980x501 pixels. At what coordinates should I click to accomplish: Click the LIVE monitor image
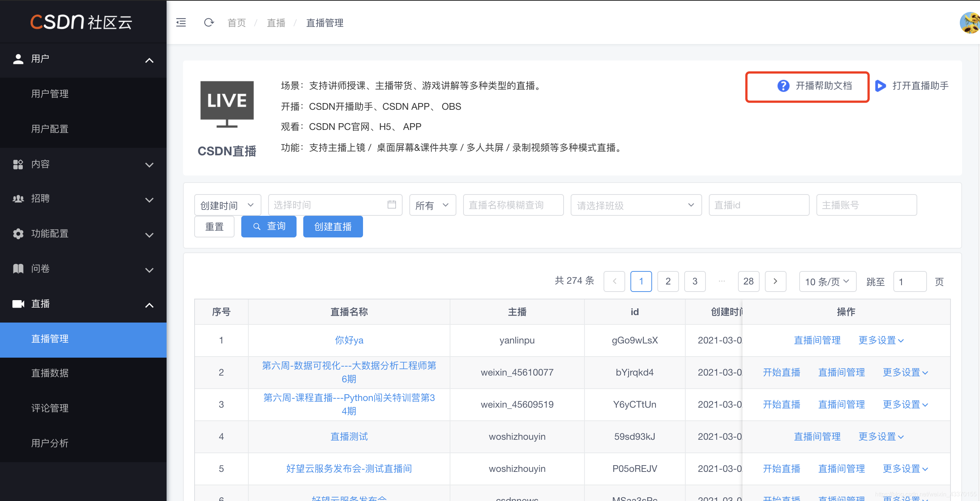(x=227, y=104)
